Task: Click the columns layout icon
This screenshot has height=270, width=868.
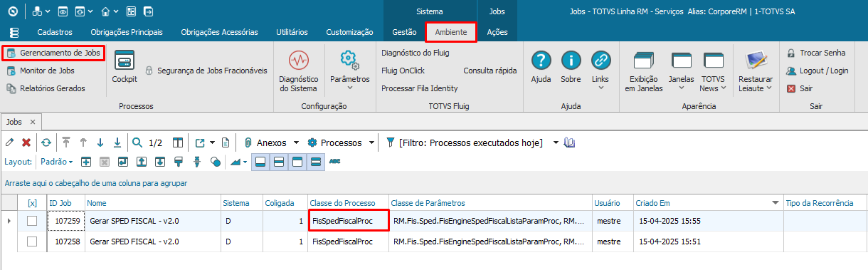Action: click(178, 142)
